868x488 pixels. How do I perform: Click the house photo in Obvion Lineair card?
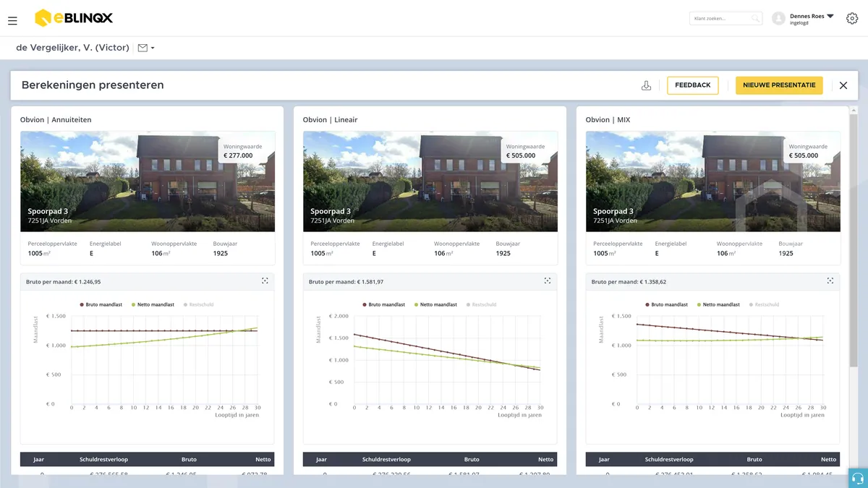tap(430, 181)
